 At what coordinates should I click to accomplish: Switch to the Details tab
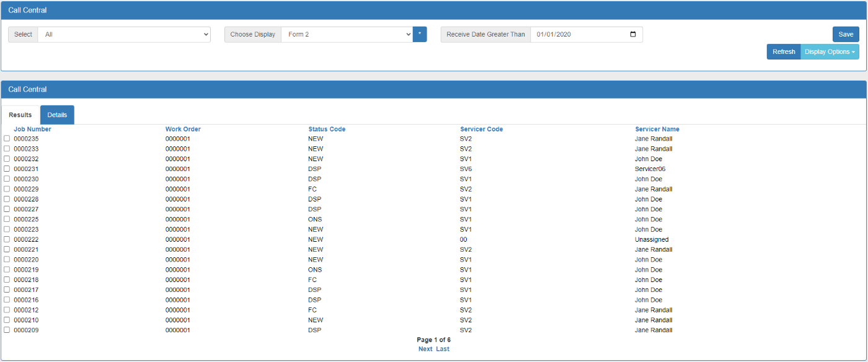(57, 115)
